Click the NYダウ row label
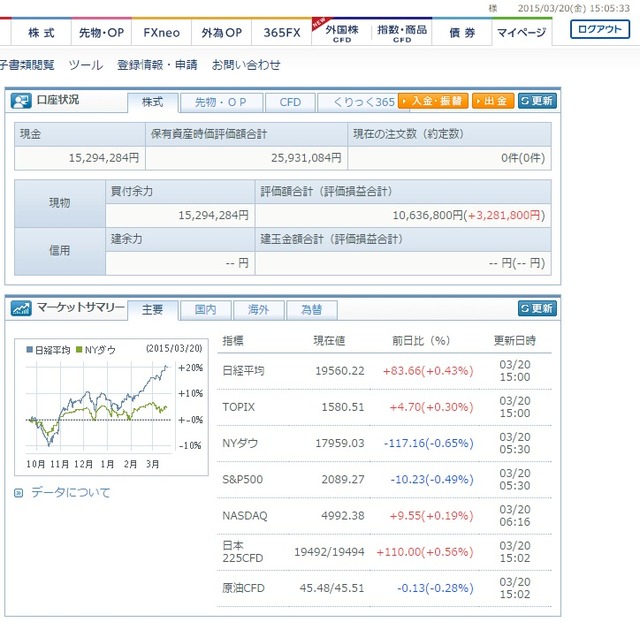Screen dimensions: 640x622 click(x=240, y=443)
